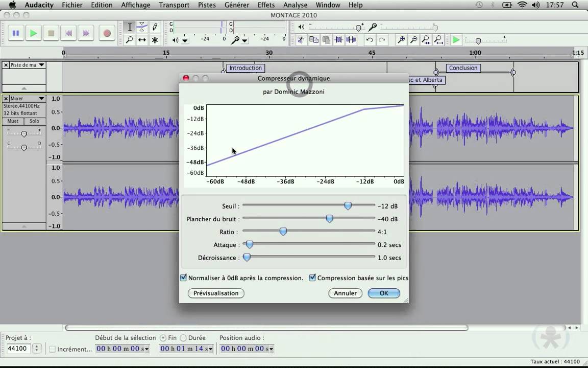588x368 pixels.
Task: Click the green Play button
Action: (33, 33)
